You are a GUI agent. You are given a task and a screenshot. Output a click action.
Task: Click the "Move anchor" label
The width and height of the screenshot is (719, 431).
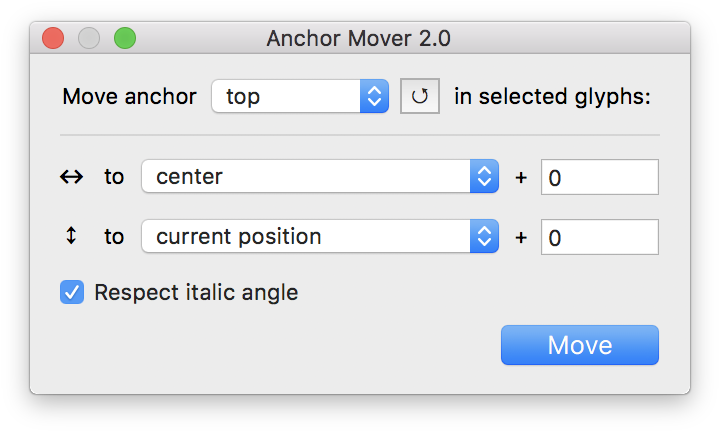click(x=128, y=97)
